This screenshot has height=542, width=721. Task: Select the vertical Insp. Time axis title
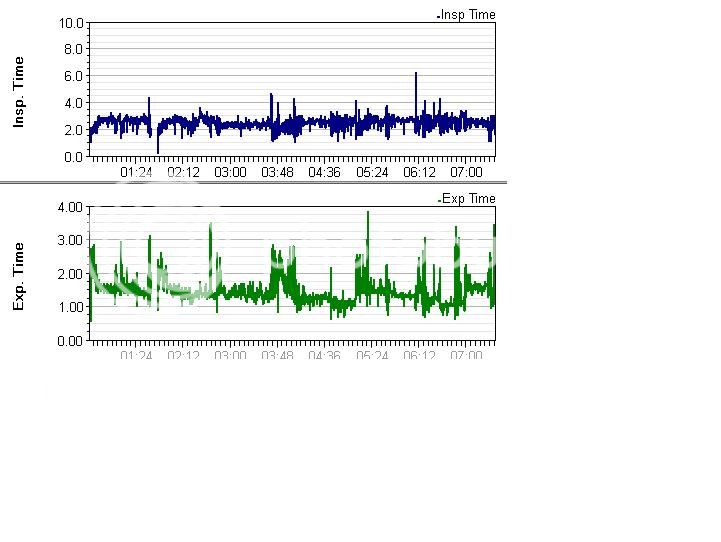[18, 92]
